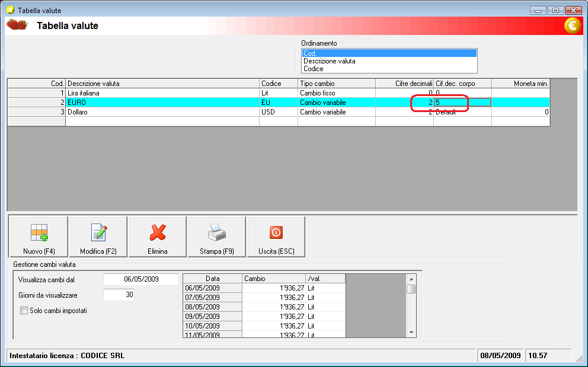Click the 09/05/2009 exchange rate row

[x=264, y=317]
